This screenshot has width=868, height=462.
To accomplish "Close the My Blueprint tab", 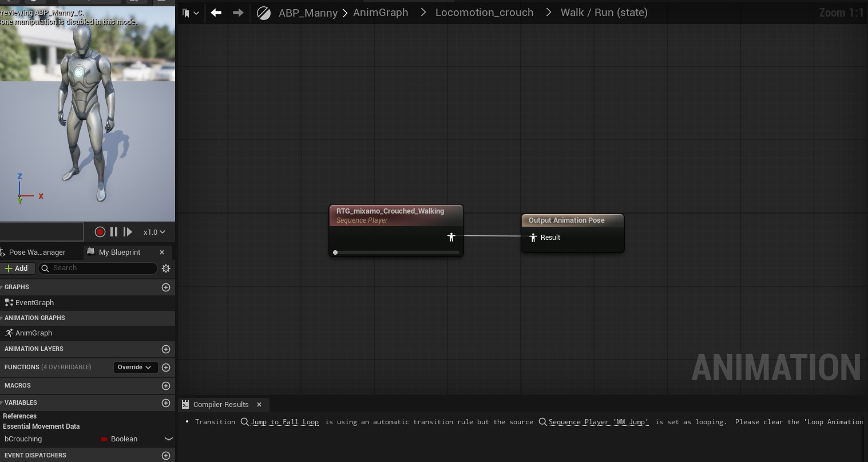I will (162, 252).
